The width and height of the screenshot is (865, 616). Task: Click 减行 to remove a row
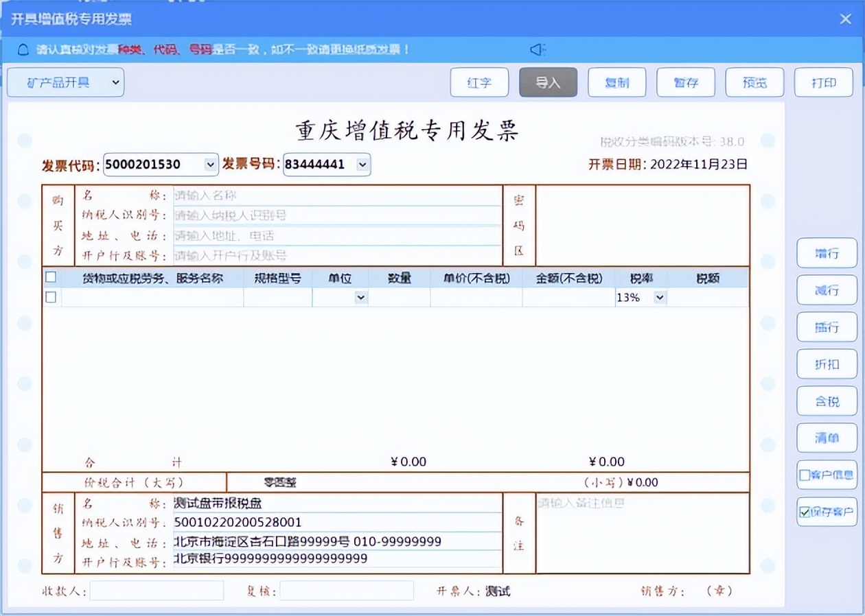point(827,290)
